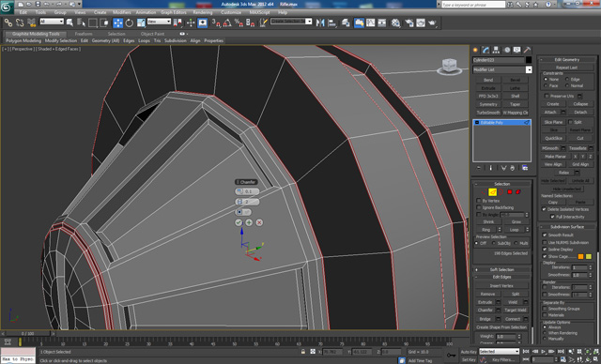601x364 pixels.
Task: Activate the Select and Move tool
Action: 117,23
